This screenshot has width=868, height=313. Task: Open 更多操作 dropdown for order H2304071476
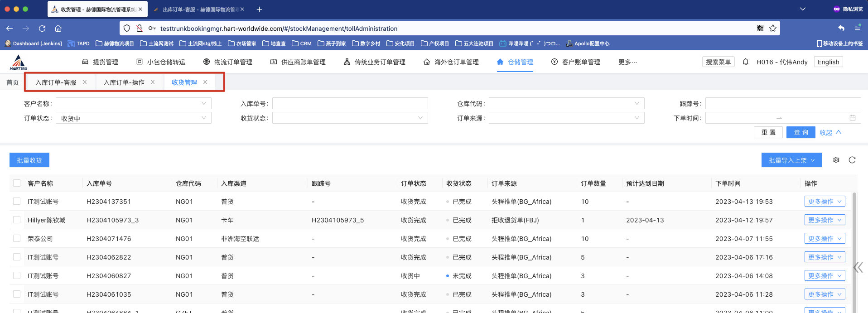(825, 239)
